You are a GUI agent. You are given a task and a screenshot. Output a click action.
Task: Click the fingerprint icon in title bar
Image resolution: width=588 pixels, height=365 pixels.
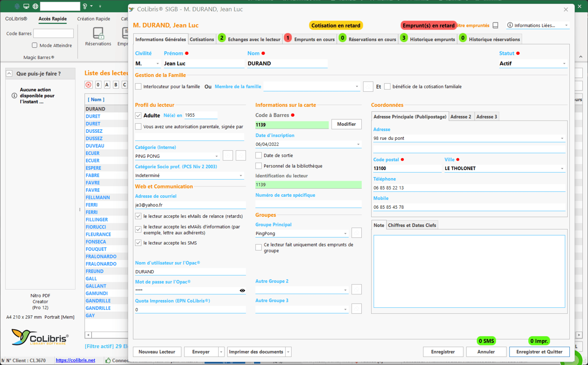[x=17, y=6]
